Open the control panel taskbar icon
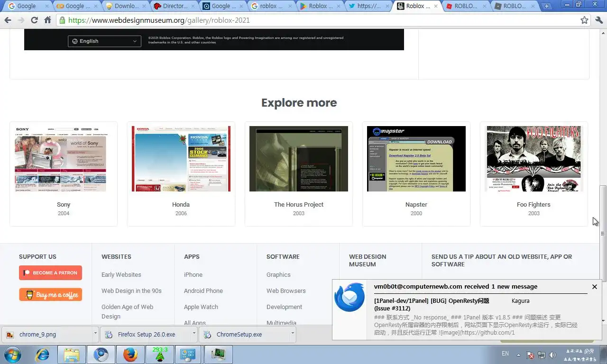 (x=189, y=355)
